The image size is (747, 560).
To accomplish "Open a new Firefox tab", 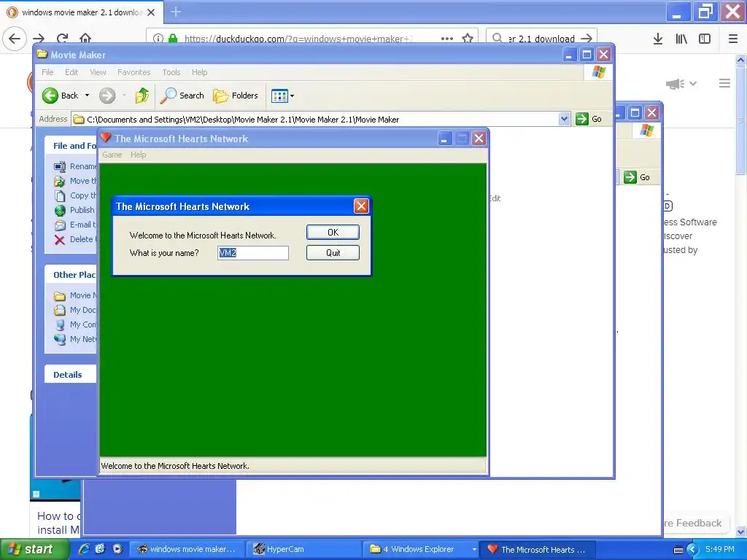I will pyautogui.click(x=176, y=12).
